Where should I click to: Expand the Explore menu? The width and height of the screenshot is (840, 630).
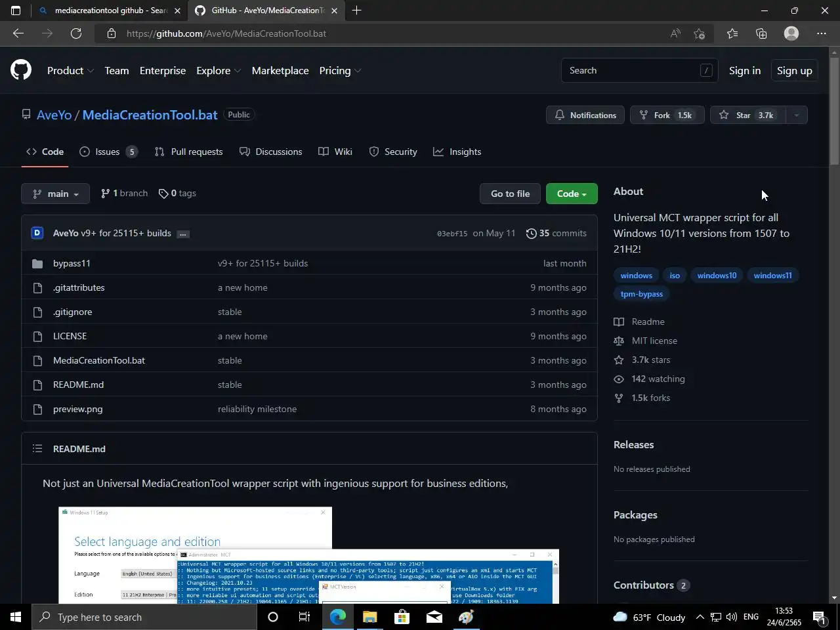point(219,70)
